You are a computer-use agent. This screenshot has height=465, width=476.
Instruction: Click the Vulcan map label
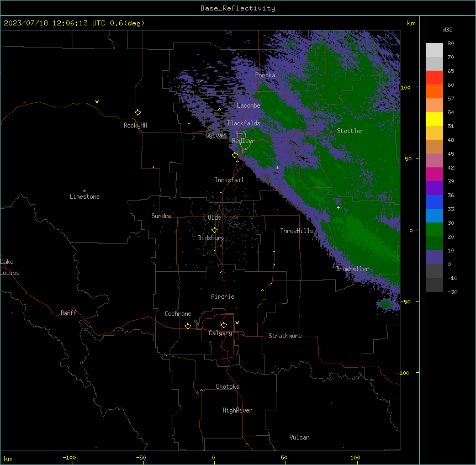300,437
